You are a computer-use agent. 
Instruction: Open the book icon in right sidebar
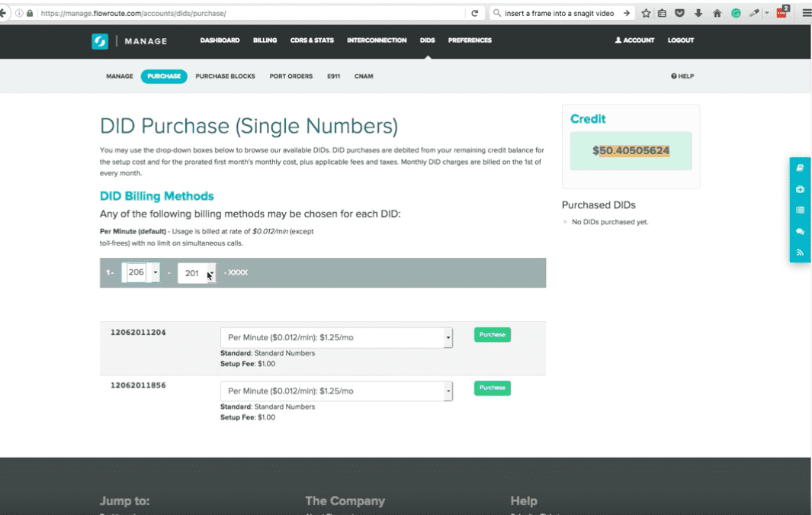click(800, 168)
